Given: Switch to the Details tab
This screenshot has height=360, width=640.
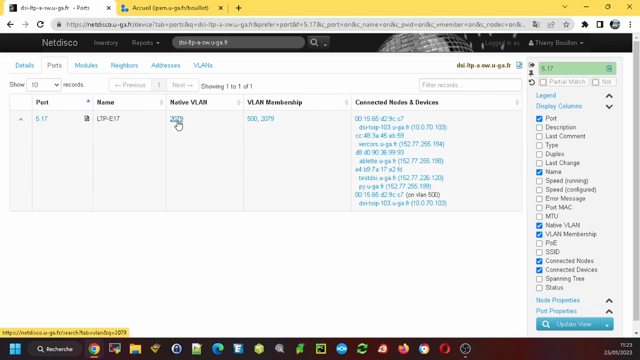Looking at the screenshot, I should pyautogui.click(x=24, y=65).
